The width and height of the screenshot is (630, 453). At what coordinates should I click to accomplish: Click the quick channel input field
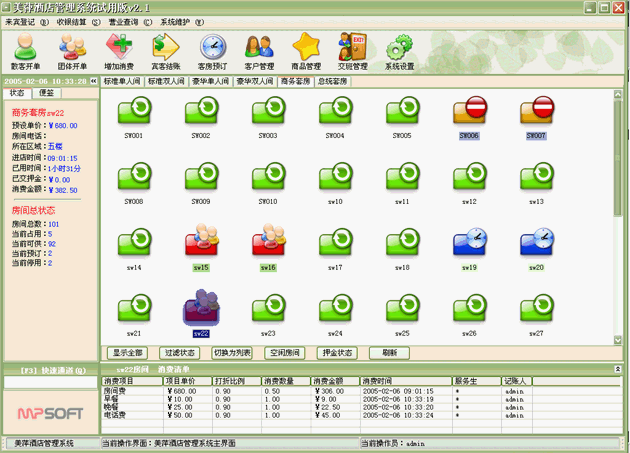pos(50,381)
